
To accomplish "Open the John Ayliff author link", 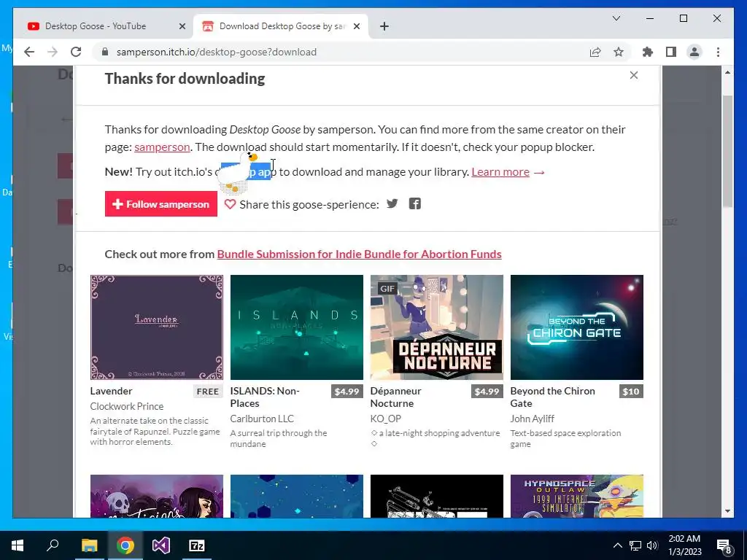I will (x=532, y=419).
